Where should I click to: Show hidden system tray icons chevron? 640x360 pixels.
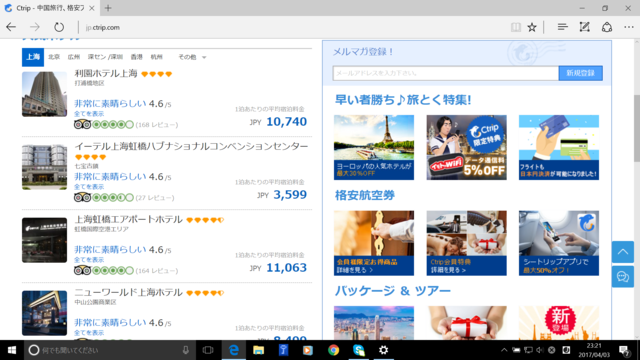coord(504,350)
